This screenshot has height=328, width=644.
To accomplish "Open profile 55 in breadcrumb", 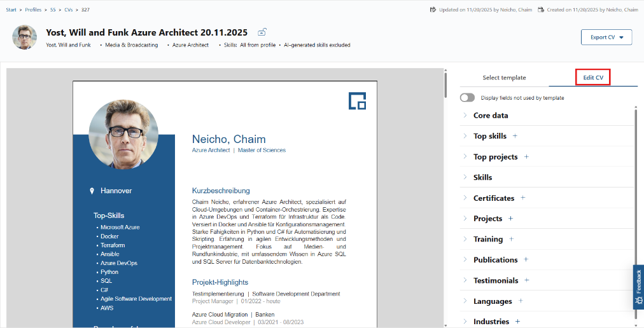I will click(53, 10).
